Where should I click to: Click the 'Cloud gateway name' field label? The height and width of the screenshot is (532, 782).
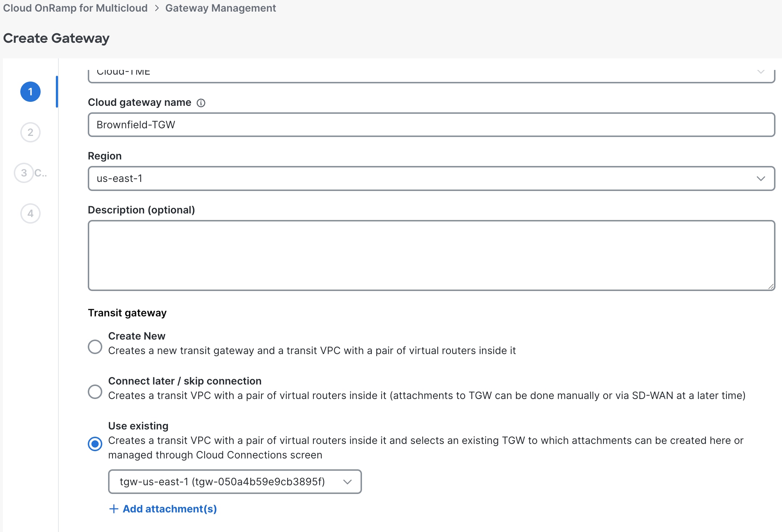coord(140,103)
